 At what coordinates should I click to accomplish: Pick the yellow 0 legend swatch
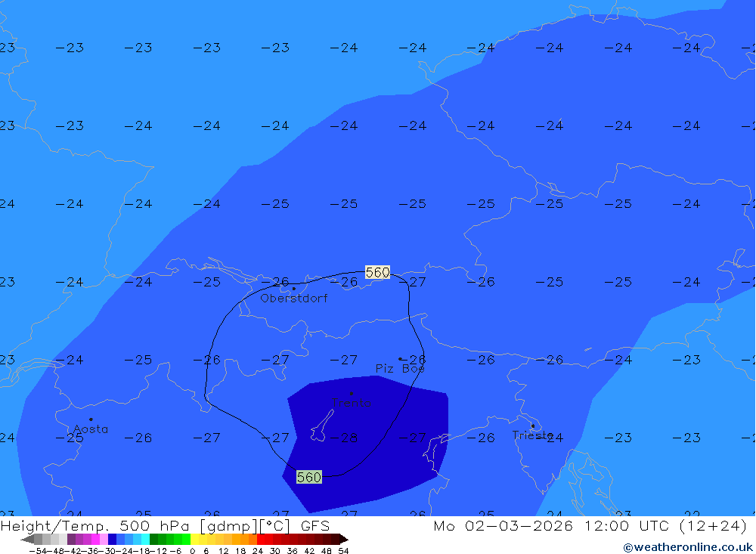tap(195, 539)
